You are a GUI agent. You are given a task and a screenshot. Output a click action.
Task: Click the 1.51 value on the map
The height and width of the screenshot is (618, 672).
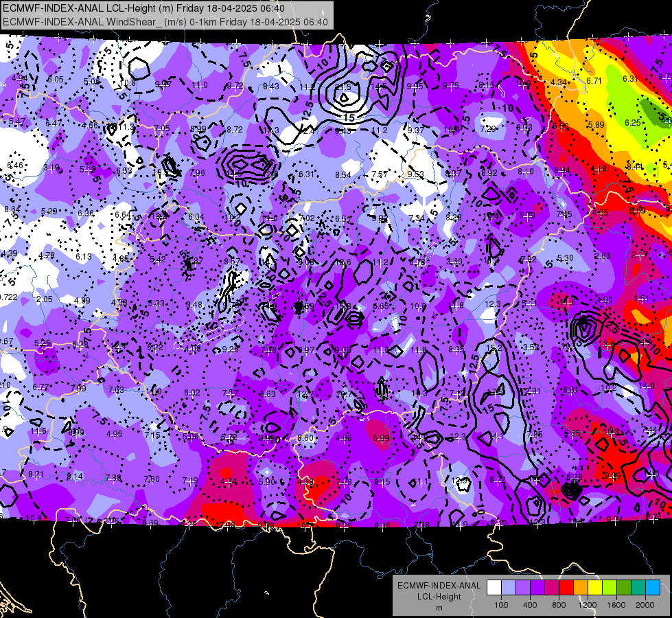[641, 299]
